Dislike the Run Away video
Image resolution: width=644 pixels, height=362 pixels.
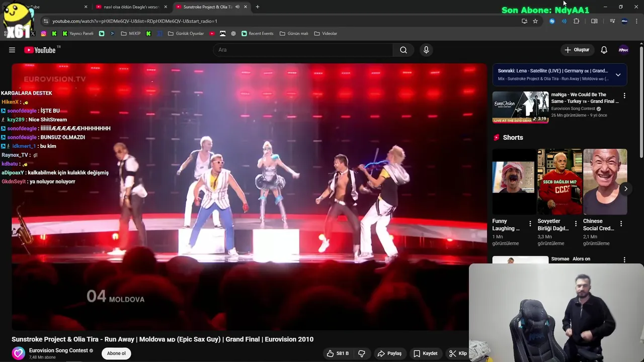click(361, 353)
